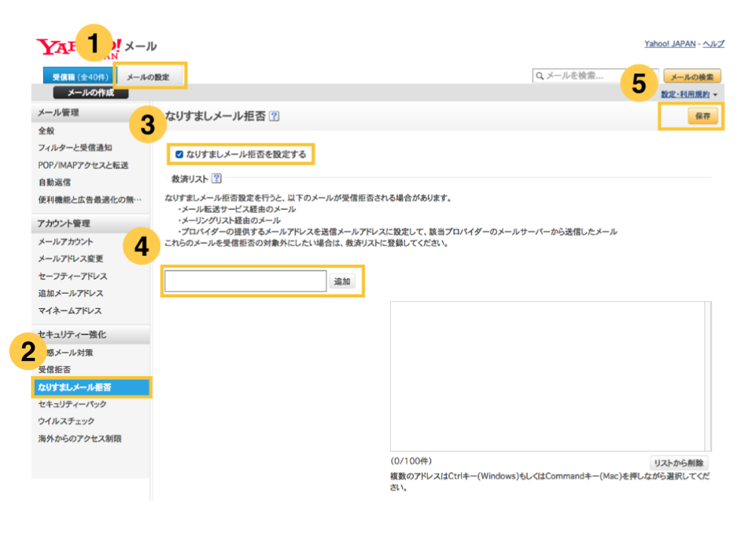Select highlighted なりすましメール拒否 sidebar item
756x533 pixels.
click(91, 387)
